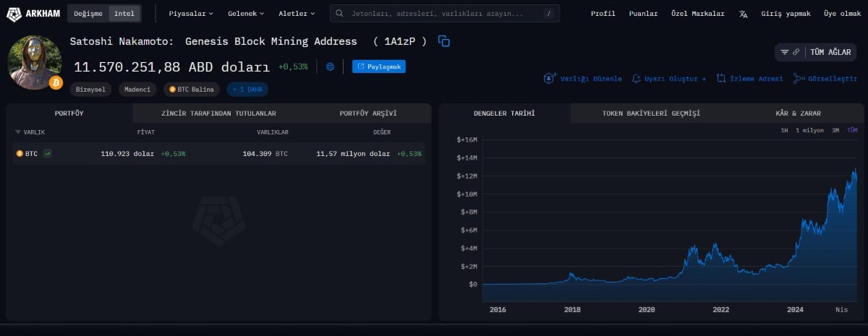Open the Puanlar link
868x336 pixels.
click(x=643, y=14)
